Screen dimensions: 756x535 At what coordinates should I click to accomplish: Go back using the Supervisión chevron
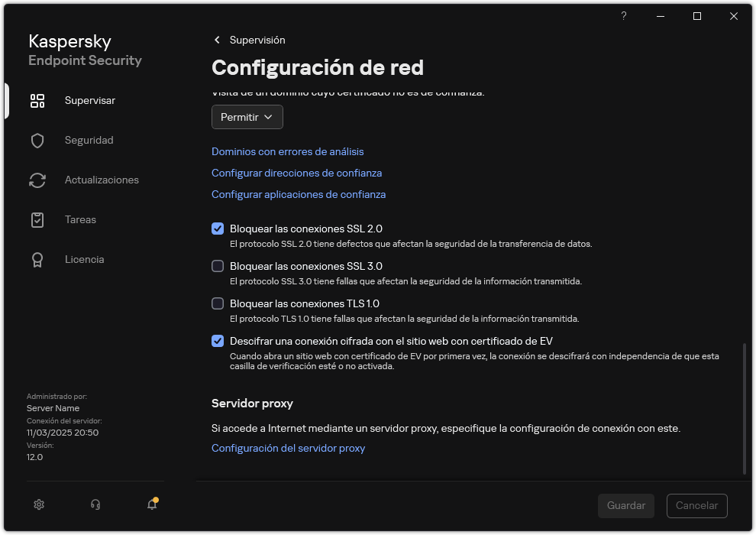(x=217, y=40)
